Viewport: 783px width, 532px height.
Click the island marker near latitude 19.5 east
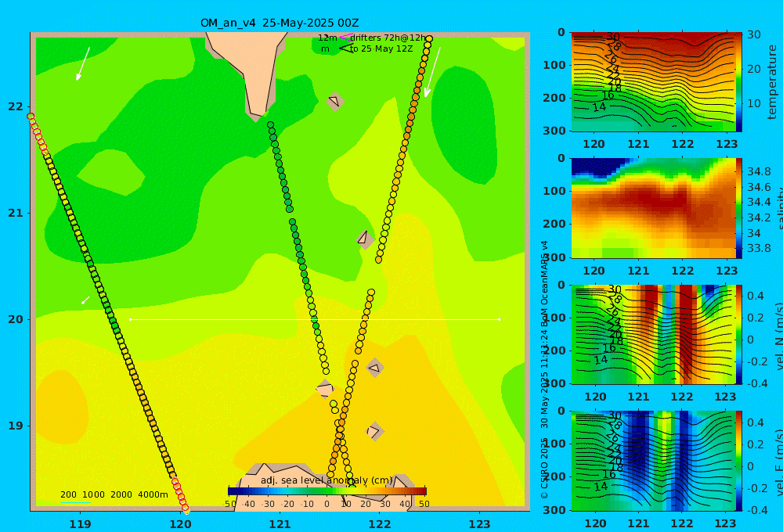(x=375, y=368)
